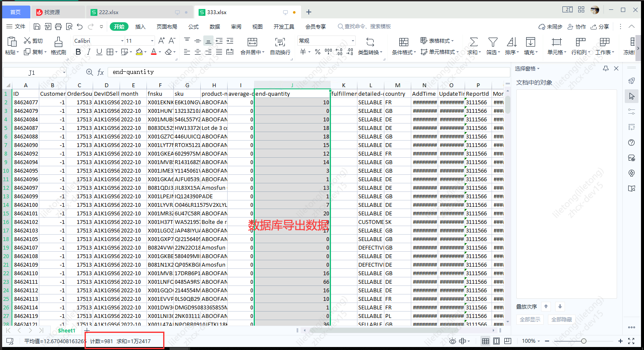
Task: Click the formula bar input field
Action: tap(309, 72)
